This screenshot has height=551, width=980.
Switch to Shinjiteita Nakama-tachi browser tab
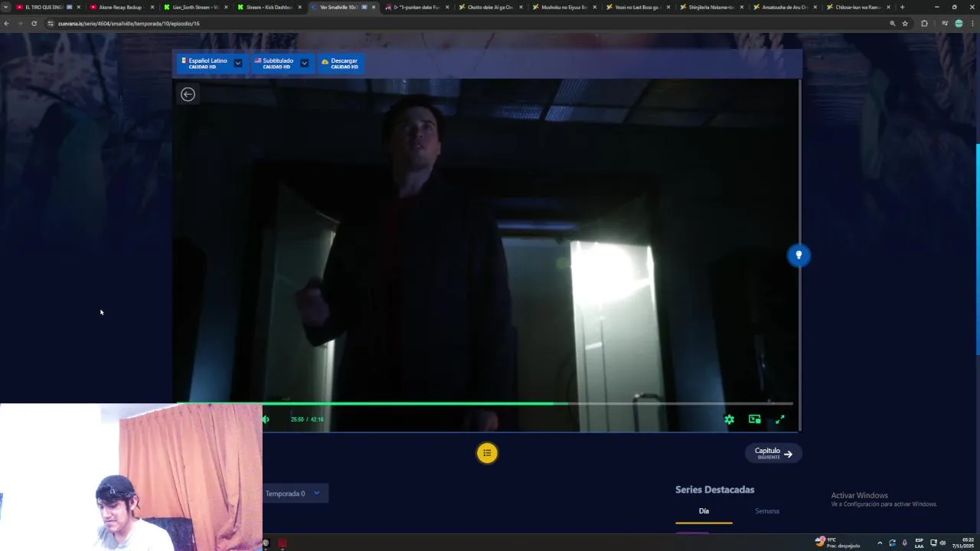pyautogui.click(x=711, y=7)
